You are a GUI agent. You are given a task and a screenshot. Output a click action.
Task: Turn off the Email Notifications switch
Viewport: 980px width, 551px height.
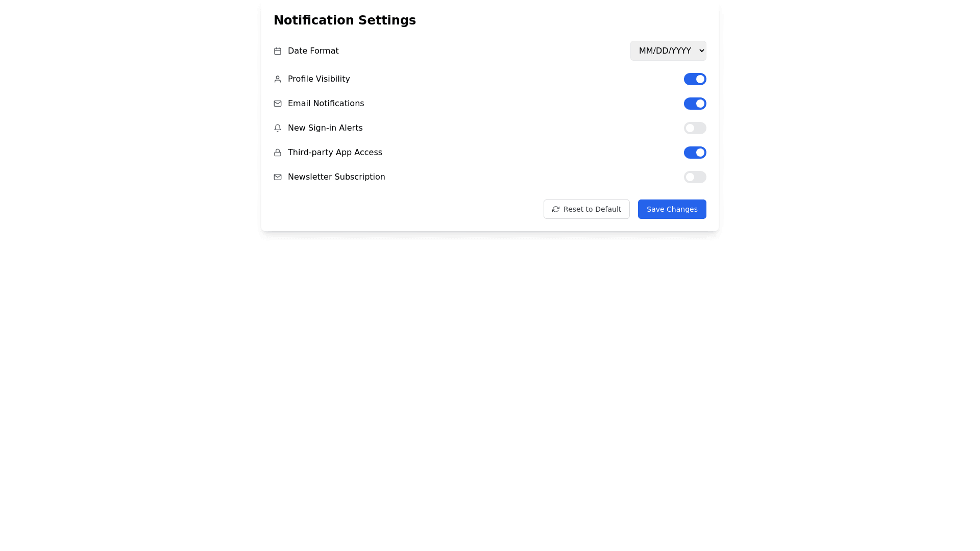point(695,104)
